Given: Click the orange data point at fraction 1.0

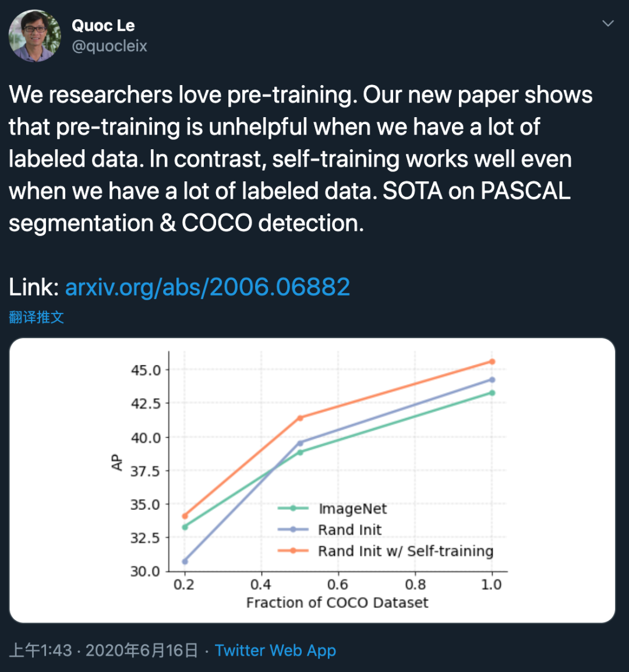Looking at the screenshot, I should (492, 362).
